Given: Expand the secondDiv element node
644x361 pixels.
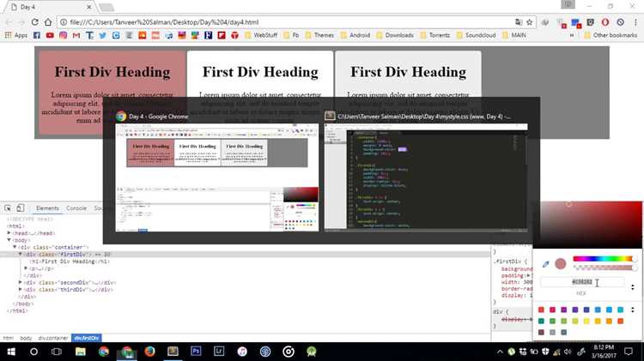Looking at the screenshot, I should 20,282.
